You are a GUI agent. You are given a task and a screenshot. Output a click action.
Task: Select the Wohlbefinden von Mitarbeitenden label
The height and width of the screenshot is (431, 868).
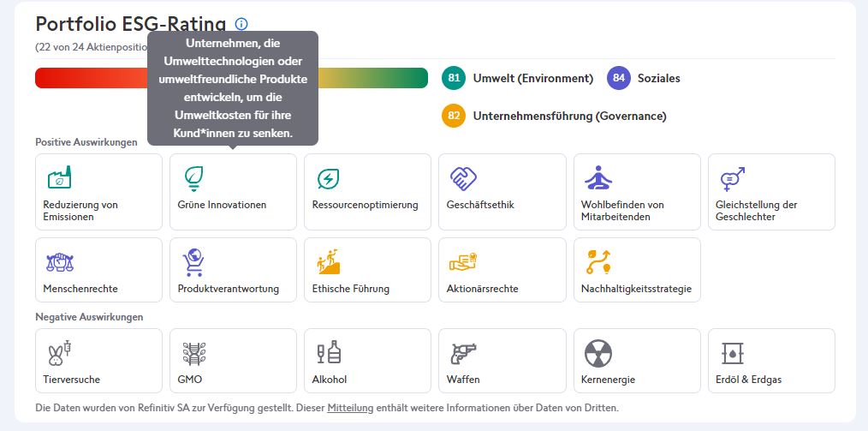coord(622,211)
